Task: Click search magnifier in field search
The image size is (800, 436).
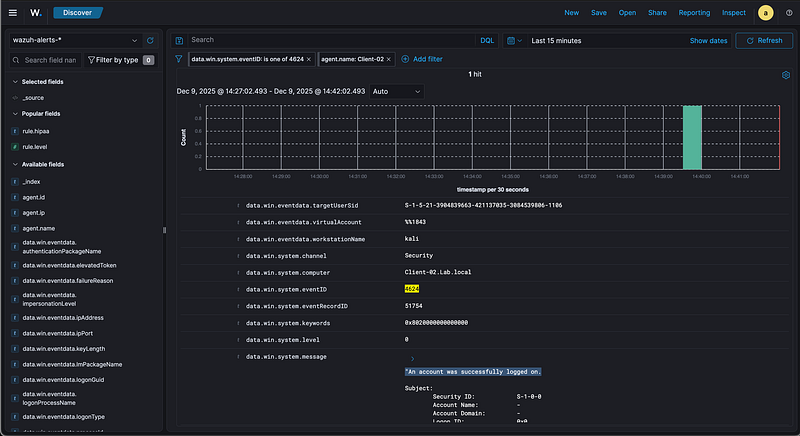Action: pos(16,60)
